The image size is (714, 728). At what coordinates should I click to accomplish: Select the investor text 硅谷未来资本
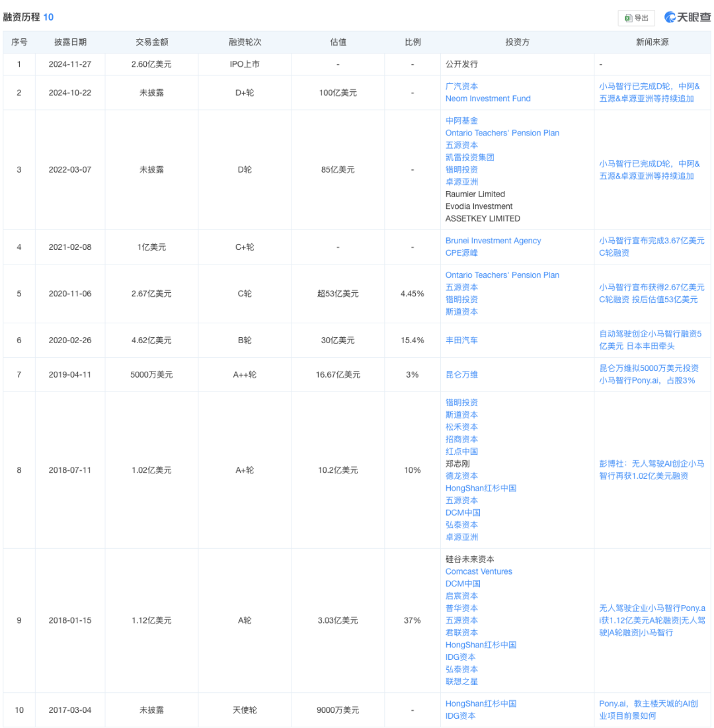click(470, 559)
